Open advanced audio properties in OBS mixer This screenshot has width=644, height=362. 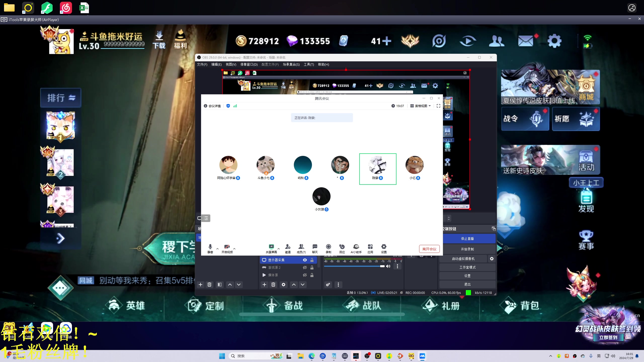328,285
